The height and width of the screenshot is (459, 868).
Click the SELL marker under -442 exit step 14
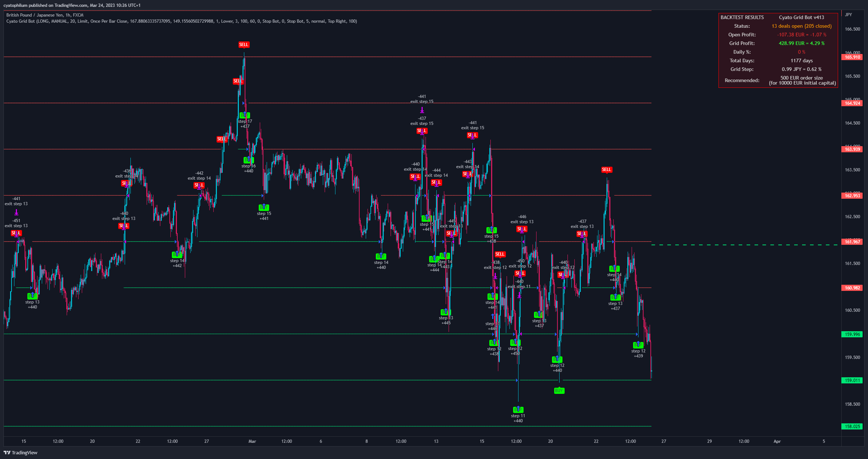pos(199,185)
